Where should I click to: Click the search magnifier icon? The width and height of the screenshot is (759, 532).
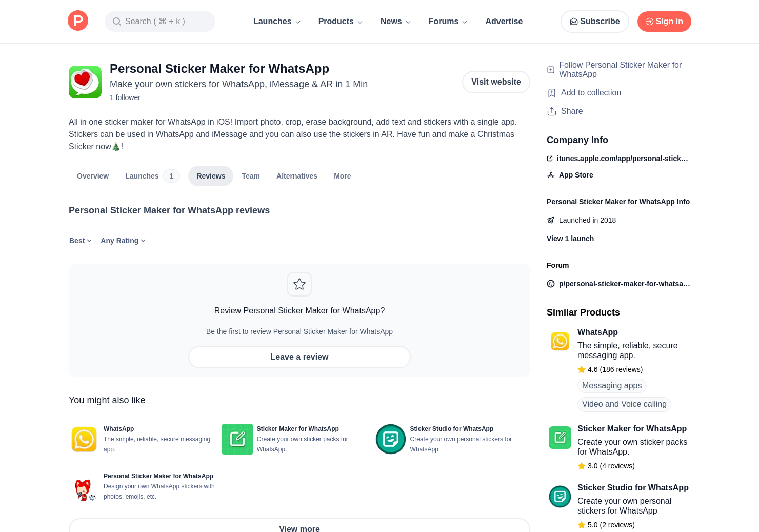click(x=117, y=22)
